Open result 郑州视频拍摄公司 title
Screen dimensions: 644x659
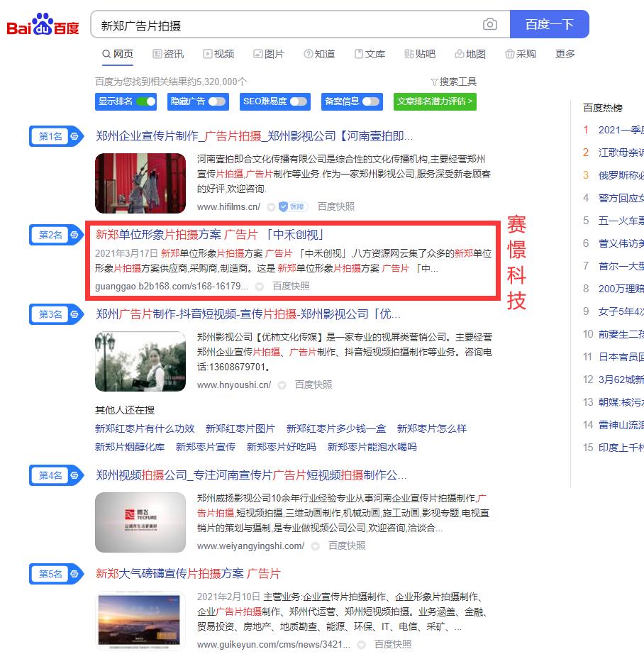pyautogui.click(x=251, y=475)
